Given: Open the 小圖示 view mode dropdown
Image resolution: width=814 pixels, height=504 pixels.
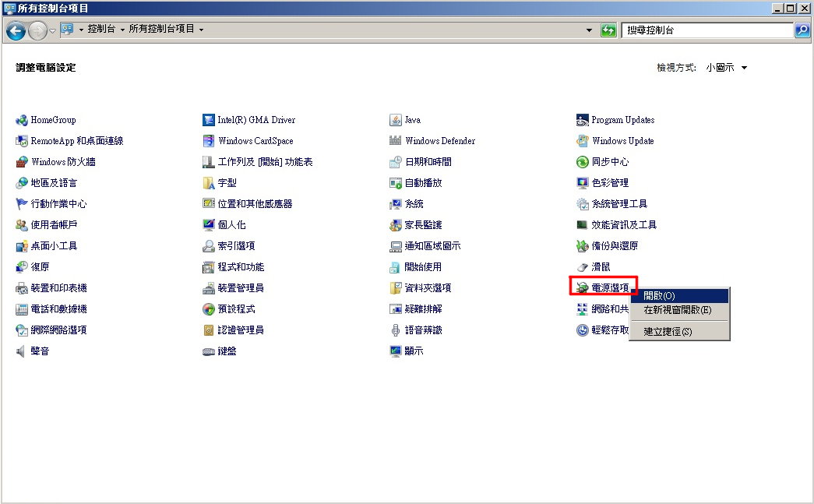Looking at the screenshot, I should tap(726, 68).
